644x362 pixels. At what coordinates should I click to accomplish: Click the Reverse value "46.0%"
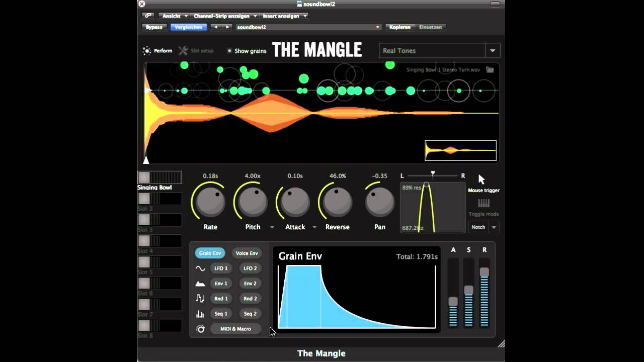[338, 176]
